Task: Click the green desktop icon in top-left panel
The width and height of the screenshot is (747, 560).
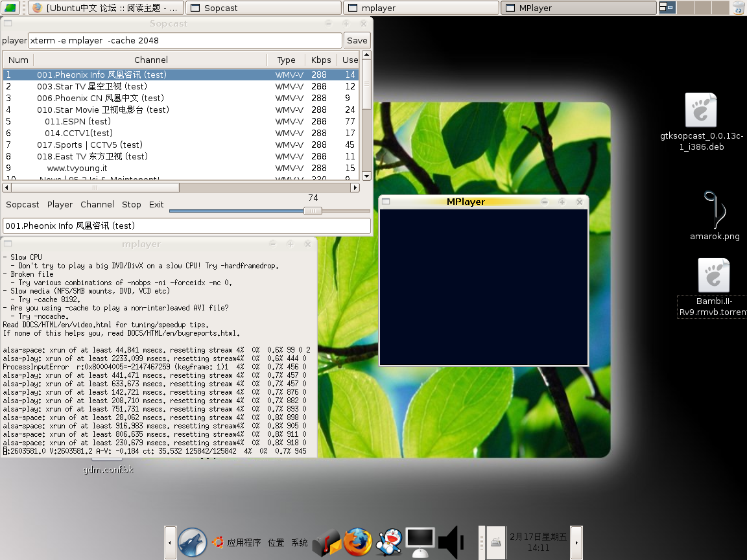Action: point(10,8)
